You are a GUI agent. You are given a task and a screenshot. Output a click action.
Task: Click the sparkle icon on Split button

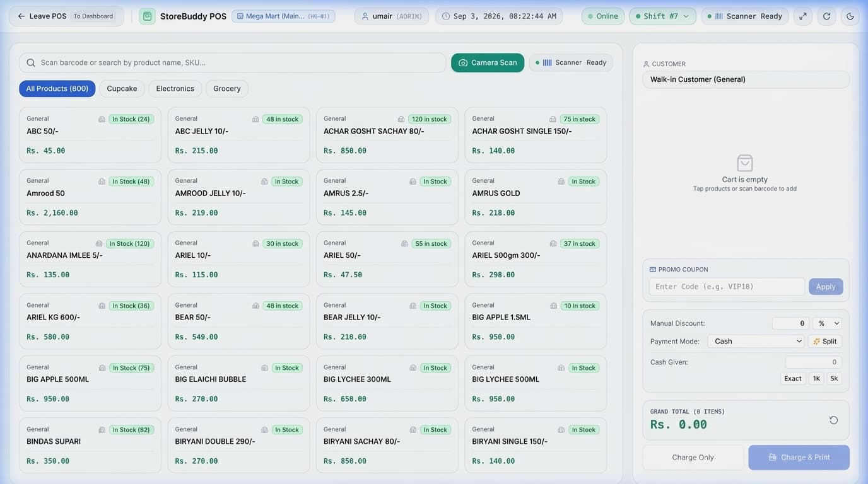coord(816,342)
